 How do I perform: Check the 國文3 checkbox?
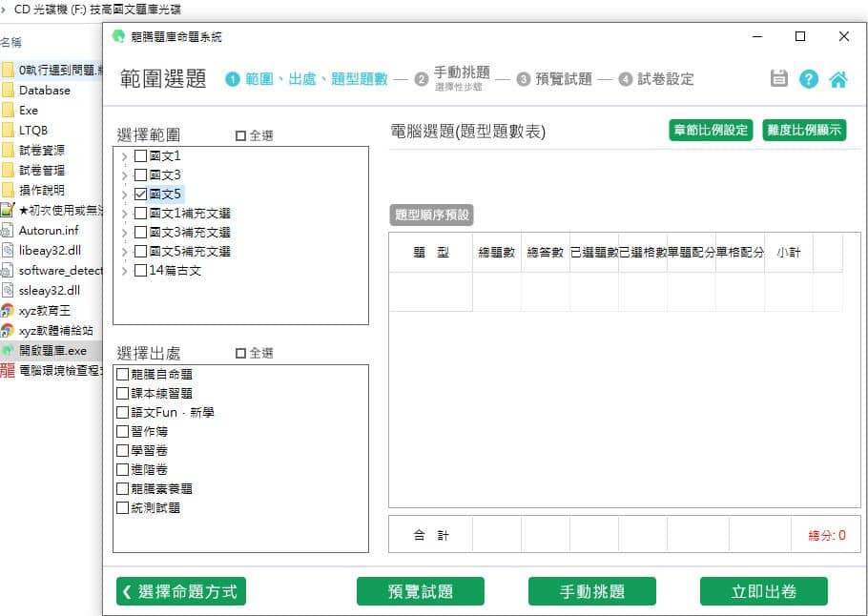140,175
